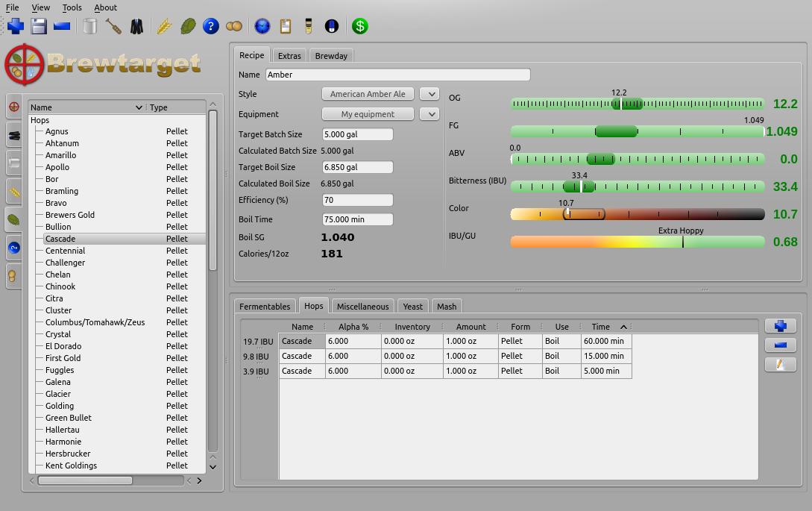Expand the Style dropdown arrow
The image size is (812, 511).
[429, 94]
